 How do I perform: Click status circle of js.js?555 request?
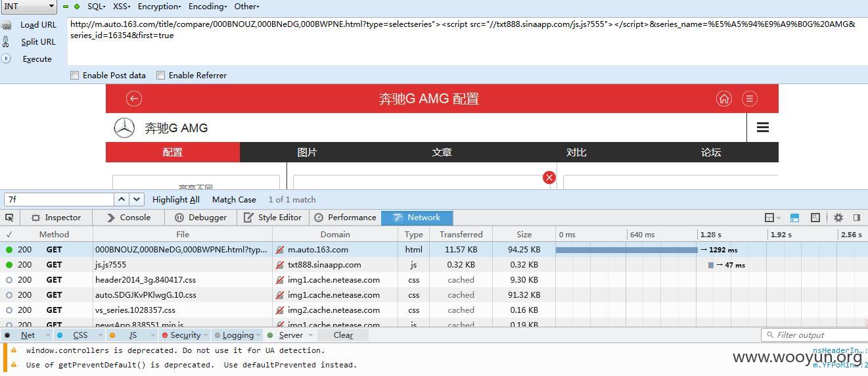click(9, 265)
